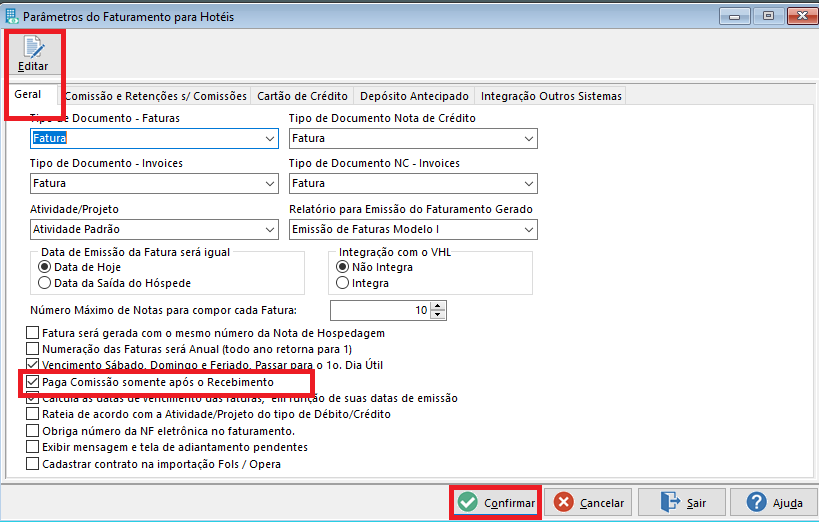
Task: Expand Tipo de Documento - Invoices dropdown
Action: (x=270, y=183)
